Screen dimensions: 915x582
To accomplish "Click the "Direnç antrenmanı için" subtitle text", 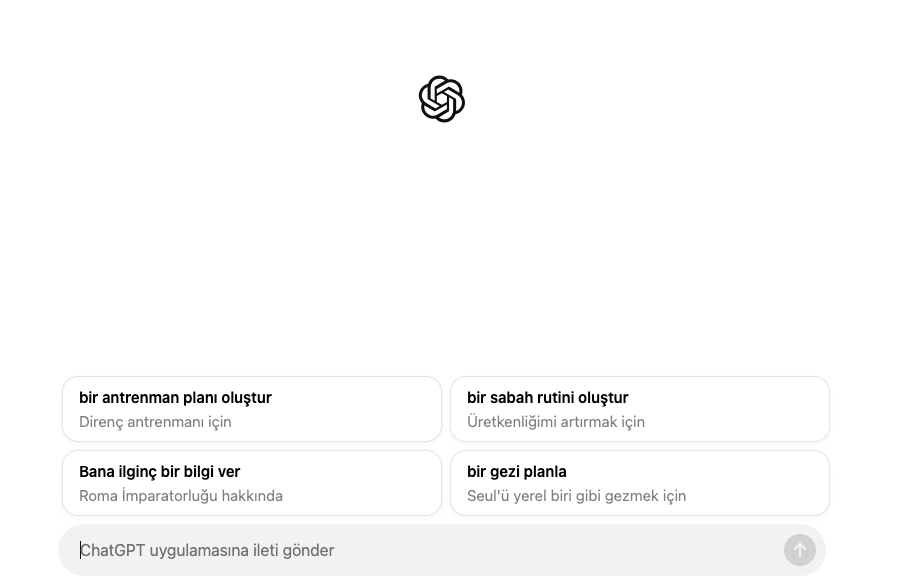I will (155, 422).
